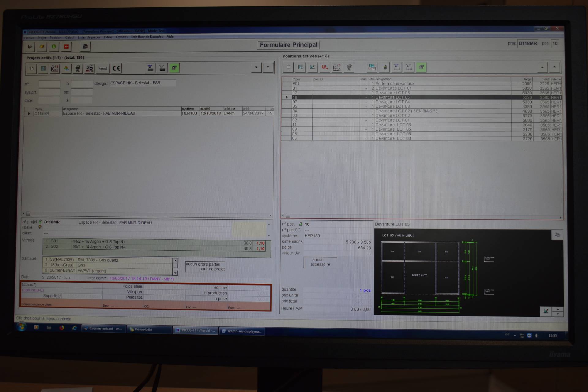The width and height of the screenshot is (588, 392).
Task: Select position 06 Devanture LOT 03
Action: 422,139
